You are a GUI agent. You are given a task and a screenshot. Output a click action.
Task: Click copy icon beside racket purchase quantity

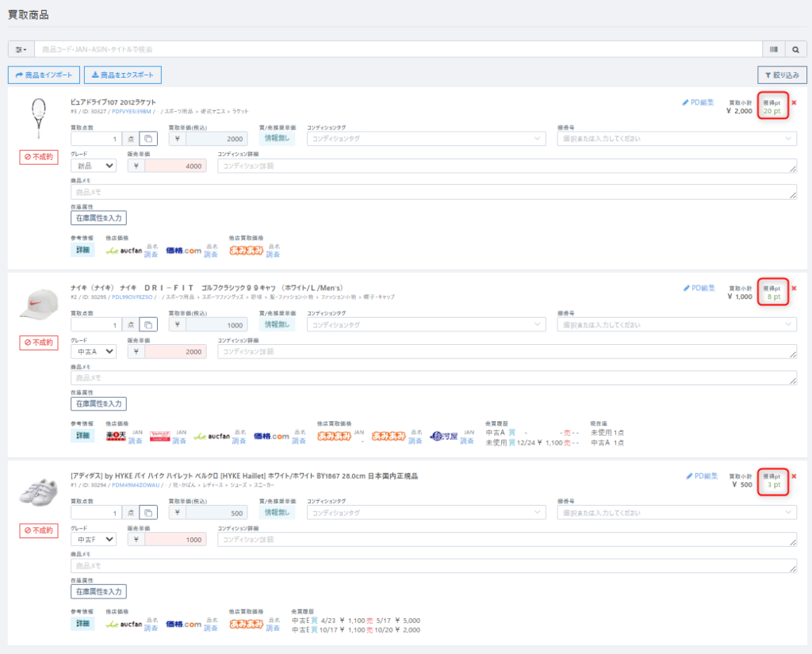148,139
